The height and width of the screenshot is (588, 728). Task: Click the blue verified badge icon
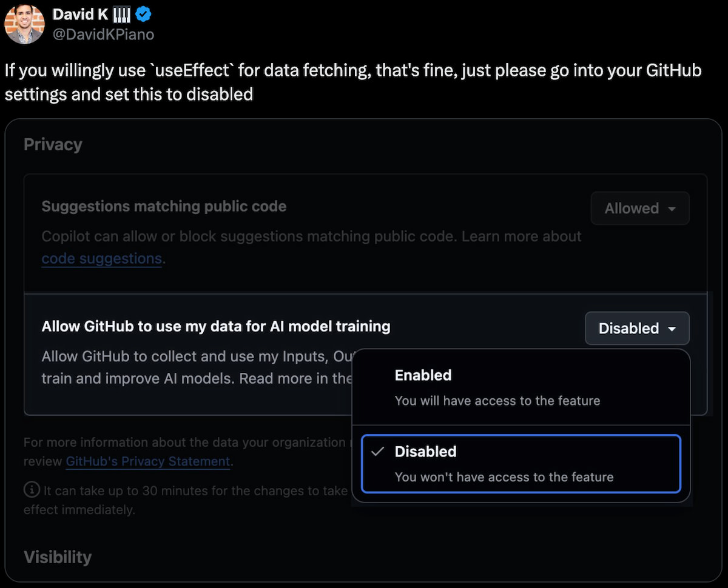point(143,14)
